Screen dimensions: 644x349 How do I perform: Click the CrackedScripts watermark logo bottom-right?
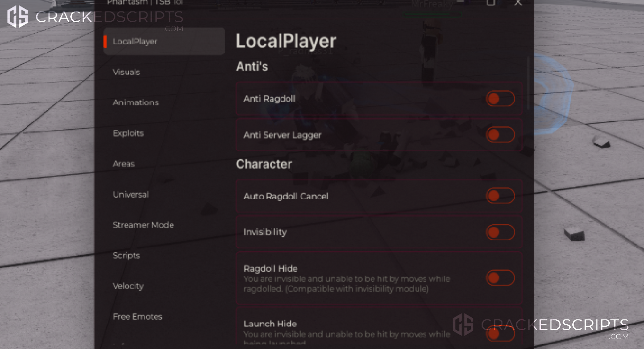coord(463,324)
